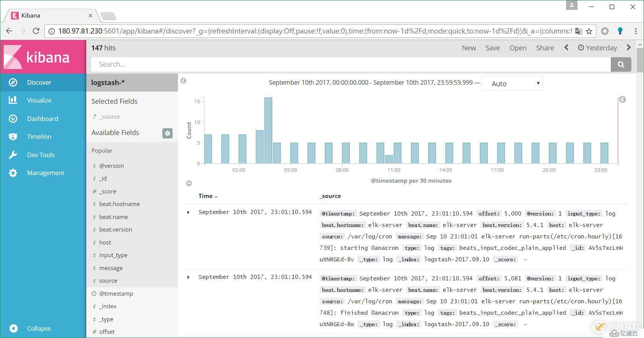Open the Chrome menu dots
This screenshot has height=338, width=644.
[x=636, y=31]
